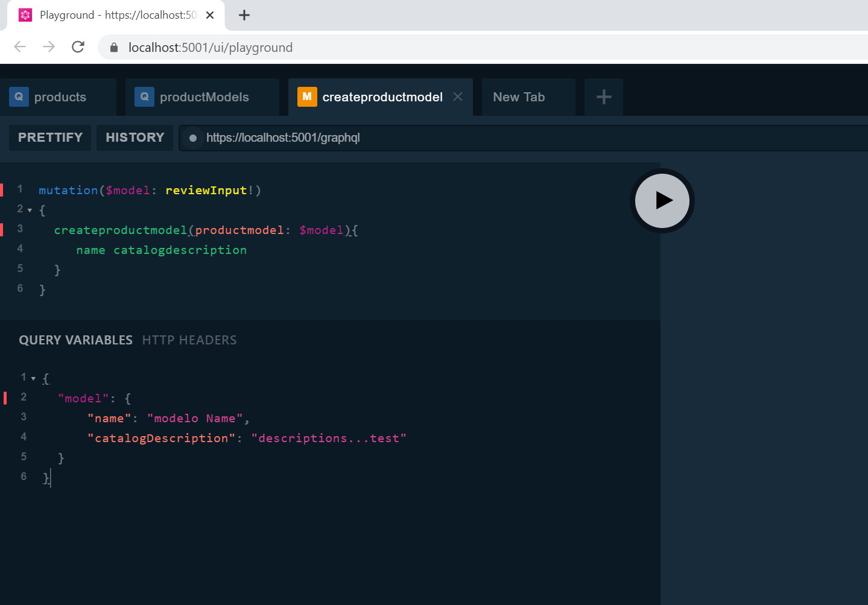Close the createproductmodel tab
Viewport: 868px width, 605px height.
coord(458,97)
